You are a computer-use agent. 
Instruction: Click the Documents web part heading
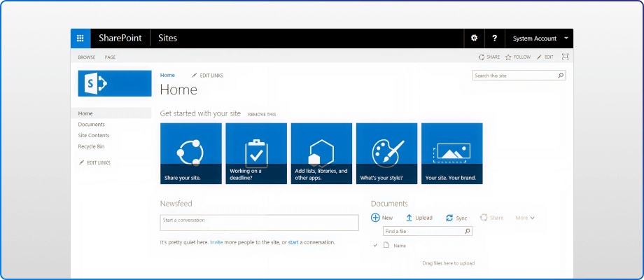[389, 204]
